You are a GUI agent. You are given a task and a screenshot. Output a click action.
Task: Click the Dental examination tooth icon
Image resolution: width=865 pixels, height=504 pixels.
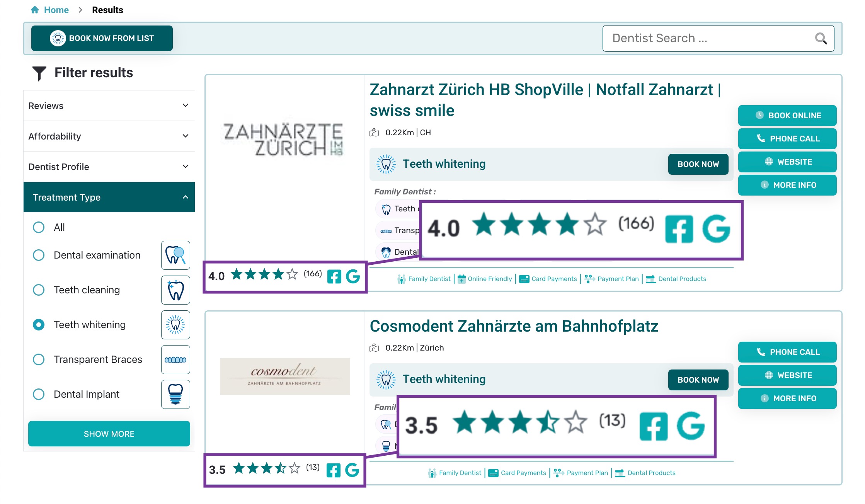[x=175, y=255]
